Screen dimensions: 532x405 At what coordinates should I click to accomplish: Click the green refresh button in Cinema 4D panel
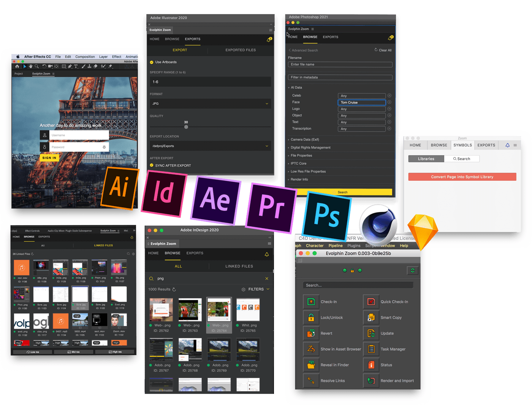[412, 270]
